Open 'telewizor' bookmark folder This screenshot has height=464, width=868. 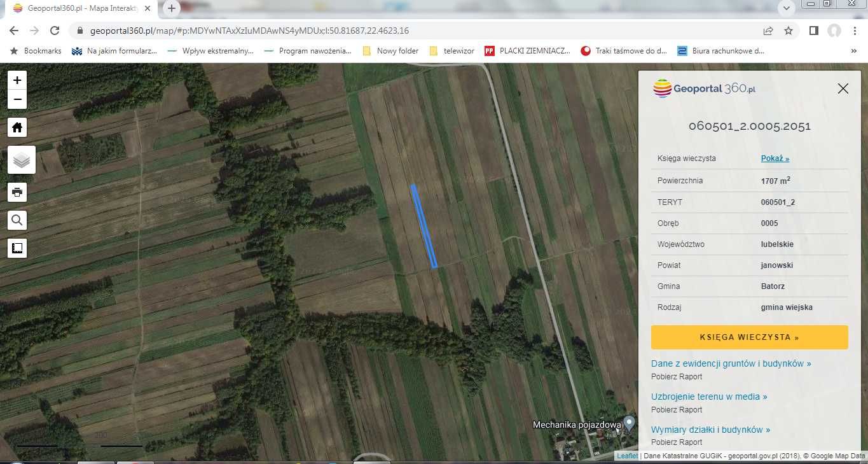(x=452, y=51)
